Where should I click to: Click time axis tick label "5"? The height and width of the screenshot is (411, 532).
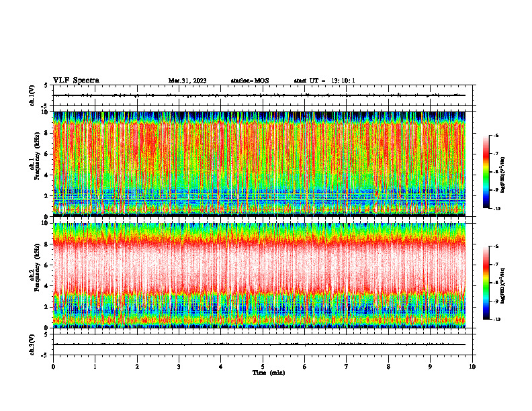[x=263, y=367]
